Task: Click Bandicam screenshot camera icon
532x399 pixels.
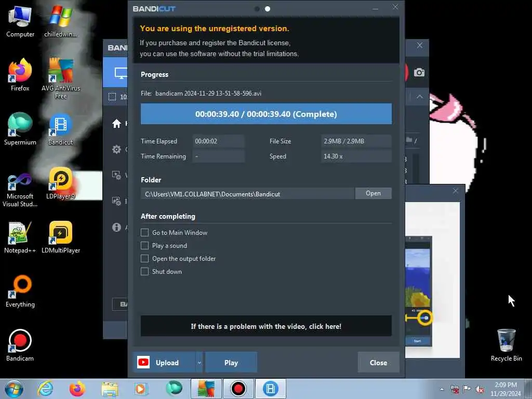Action: point(419,72)
